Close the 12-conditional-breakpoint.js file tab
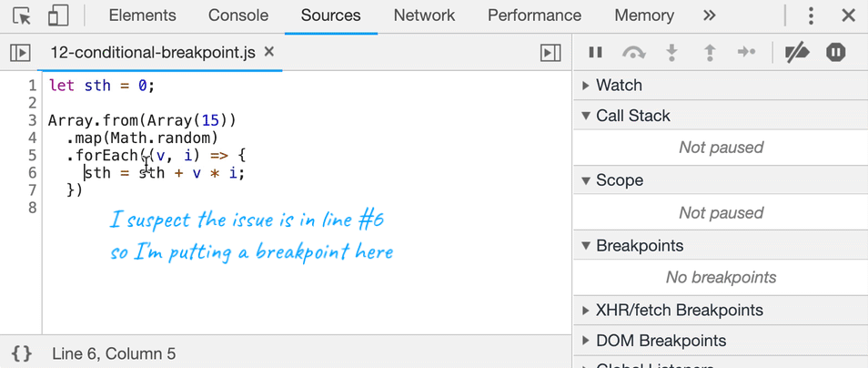 [x=269, y=52]
